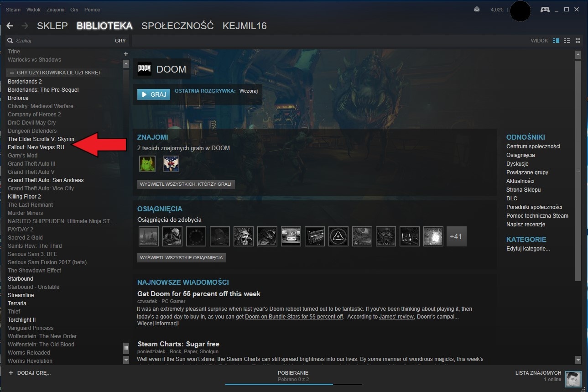This screenshot has height=392, width=588.
Task: Switch to detail view icon
Action: click(x=556, y=41)
